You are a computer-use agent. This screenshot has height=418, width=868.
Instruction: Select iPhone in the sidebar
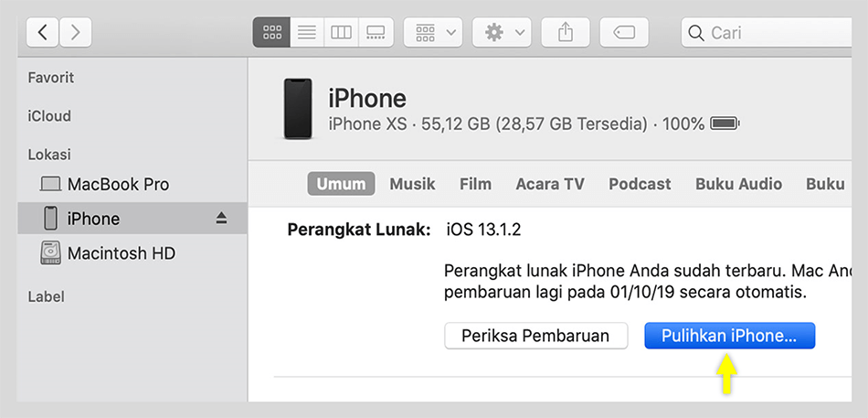(132, 219)
